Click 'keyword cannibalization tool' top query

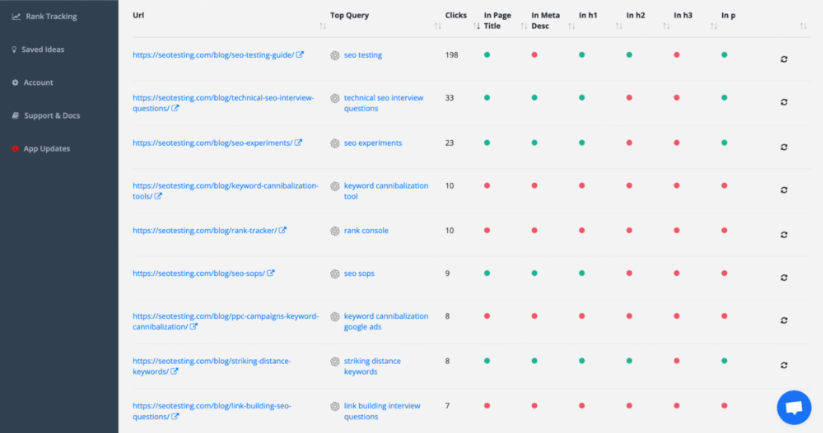[386, 191]
